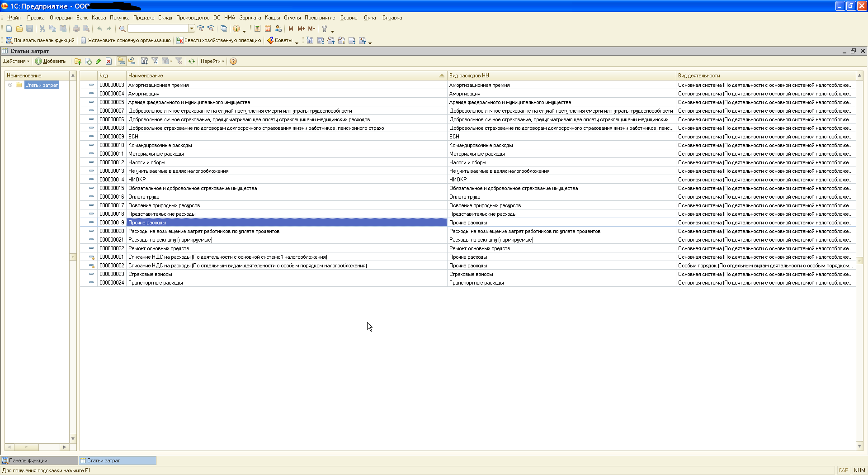Image resolution: width=868 pixels, height=475 pixels.
Task: Click the new group folder icon
Action: click(x=78, y=62)
